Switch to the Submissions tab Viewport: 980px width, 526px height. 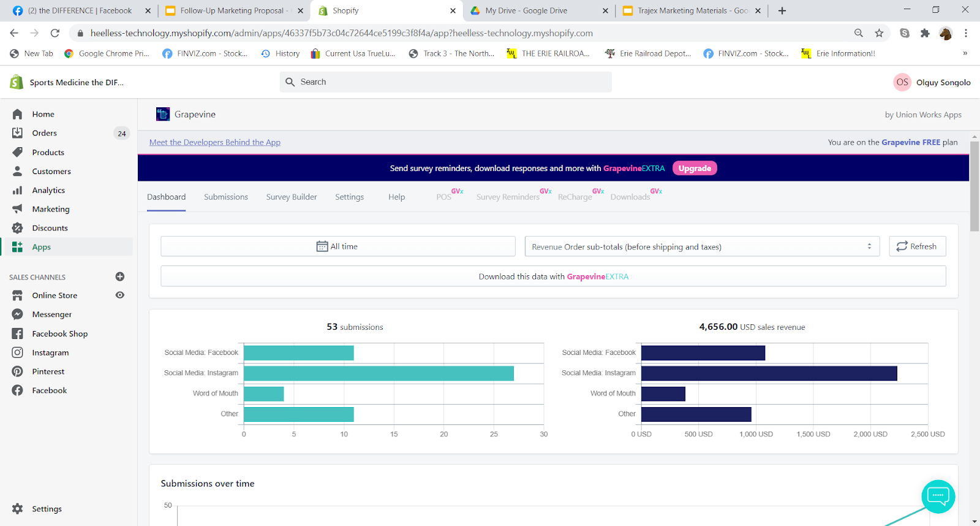pos(226,197)
